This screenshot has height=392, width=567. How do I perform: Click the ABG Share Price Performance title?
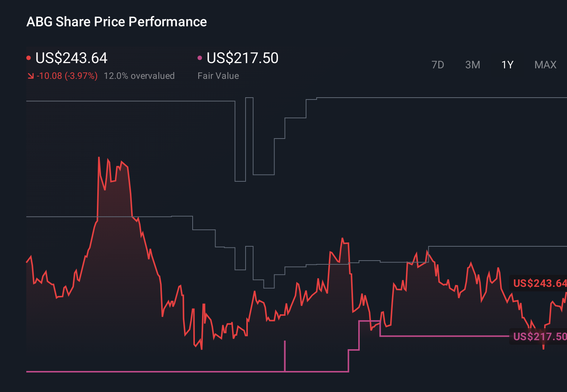click(117, 22)
